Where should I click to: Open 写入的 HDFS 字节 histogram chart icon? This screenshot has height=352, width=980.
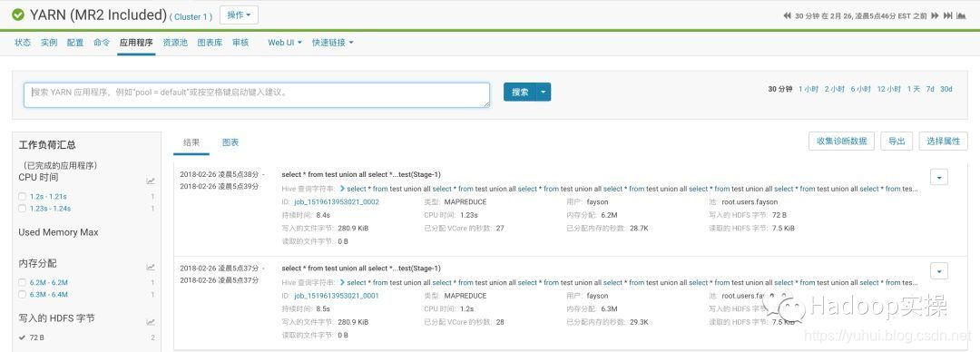pyautogui.click(x=151, y=322)
